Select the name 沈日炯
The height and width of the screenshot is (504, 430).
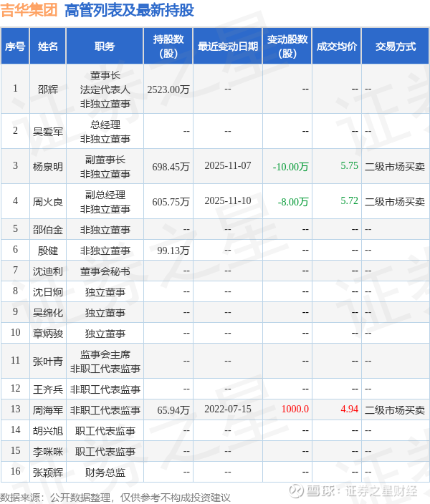[48, 292]
